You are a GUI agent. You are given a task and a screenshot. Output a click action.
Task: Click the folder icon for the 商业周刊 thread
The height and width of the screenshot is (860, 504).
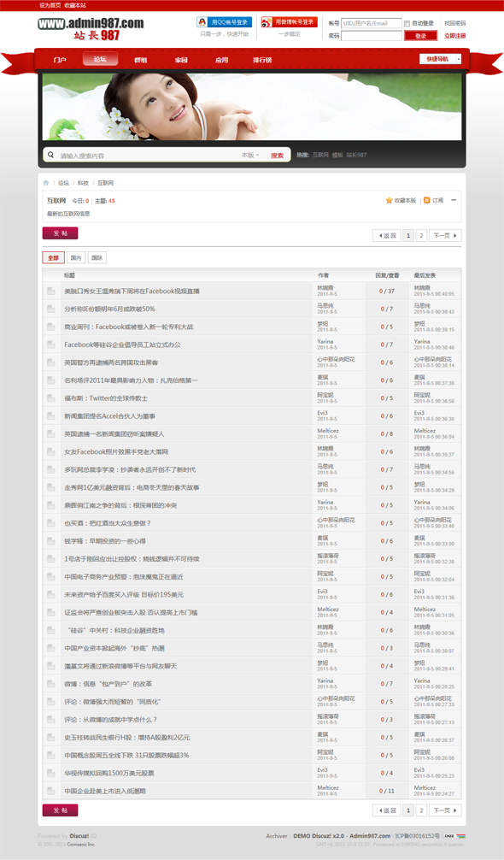[51, 327]
